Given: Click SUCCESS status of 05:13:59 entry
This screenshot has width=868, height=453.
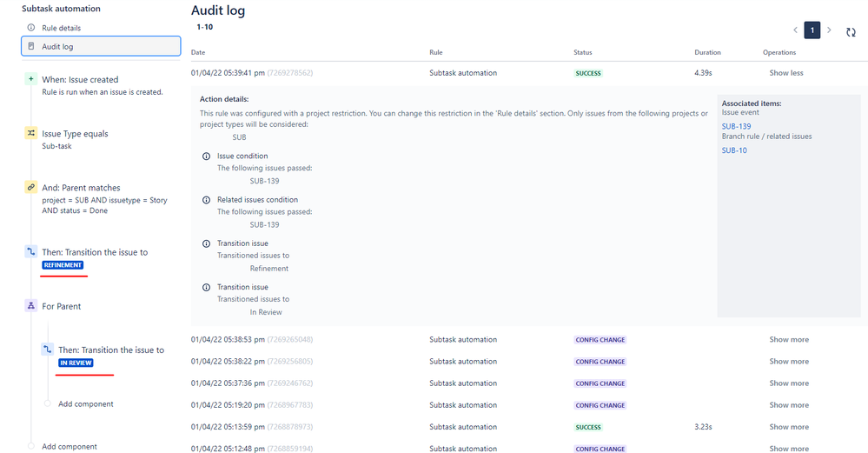Looking at the screenshot, I should click(588, 428).
